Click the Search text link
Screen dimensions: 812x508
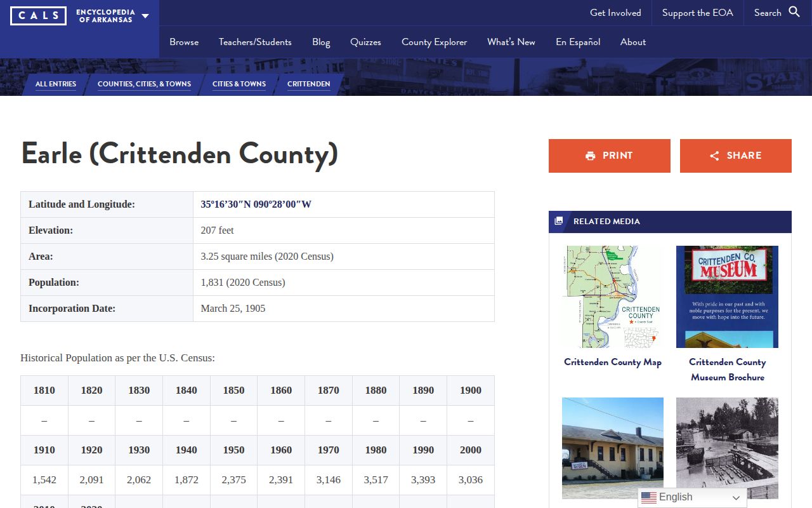pyautogui.click(x=768, y=13)
